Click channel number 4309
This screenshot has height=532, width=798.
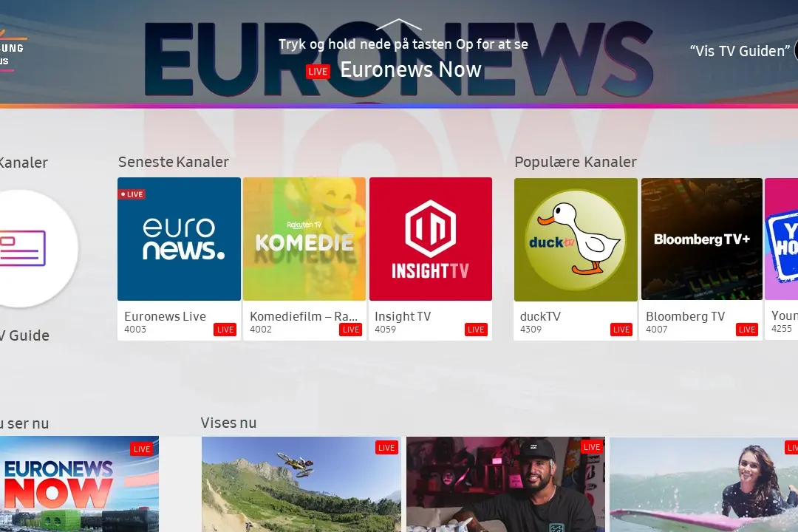531,330
